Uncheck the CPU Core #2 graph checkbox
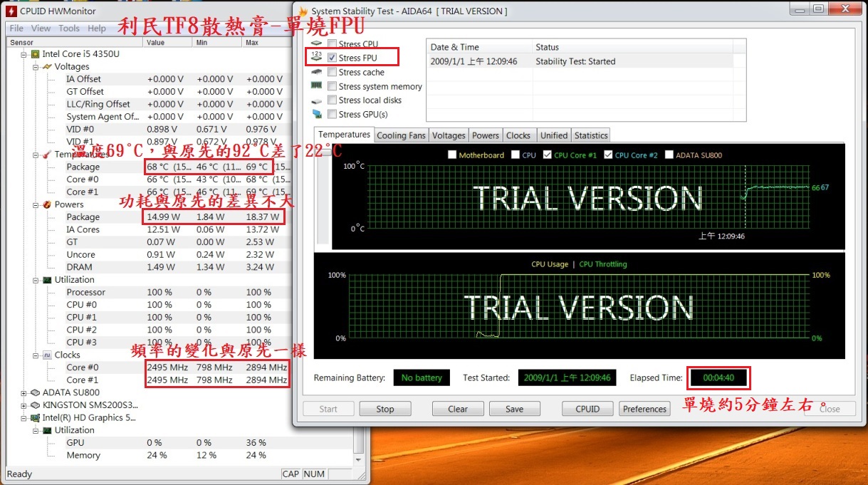The height and width of the screenshot is (485, 868). pos(608,155)
